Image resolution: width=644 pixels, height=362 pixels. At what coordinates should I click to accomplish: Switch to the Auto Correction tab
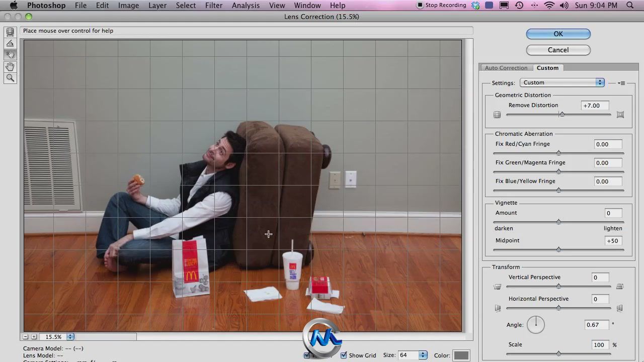(506, 68)
